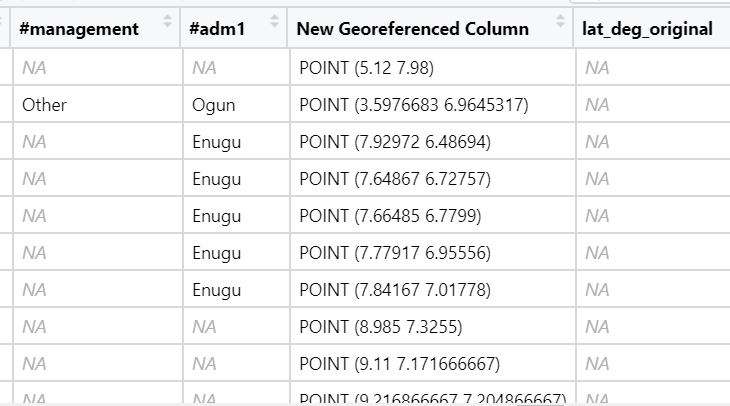Click the #adm1 column header text
Viewport: 730px width, 406px height.
click(213, 29)
